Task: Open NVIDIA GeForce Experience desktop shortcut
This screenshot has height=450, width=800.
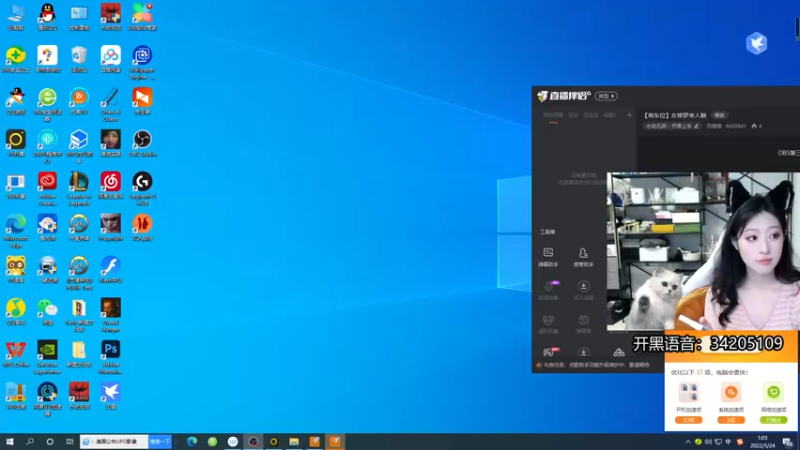Action: point(47,357)
